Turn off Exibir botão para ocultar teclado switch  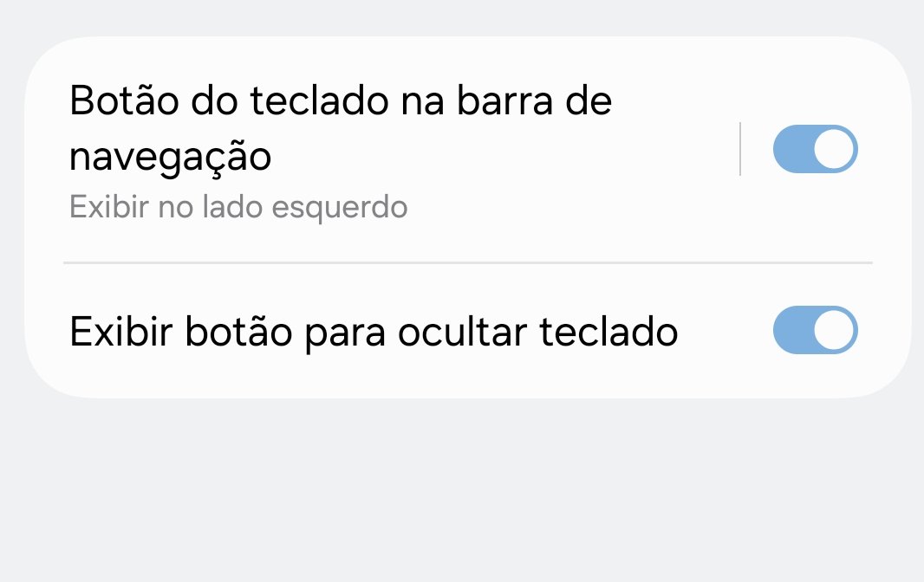pyautogui.click(x=815, y=330)
